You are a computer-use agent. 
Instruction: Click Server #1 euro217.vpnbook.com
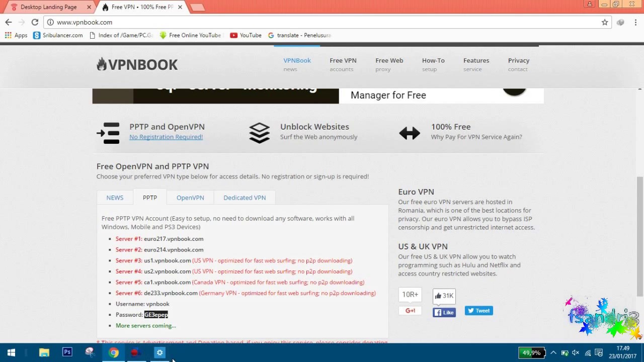[x=159, y=239]
